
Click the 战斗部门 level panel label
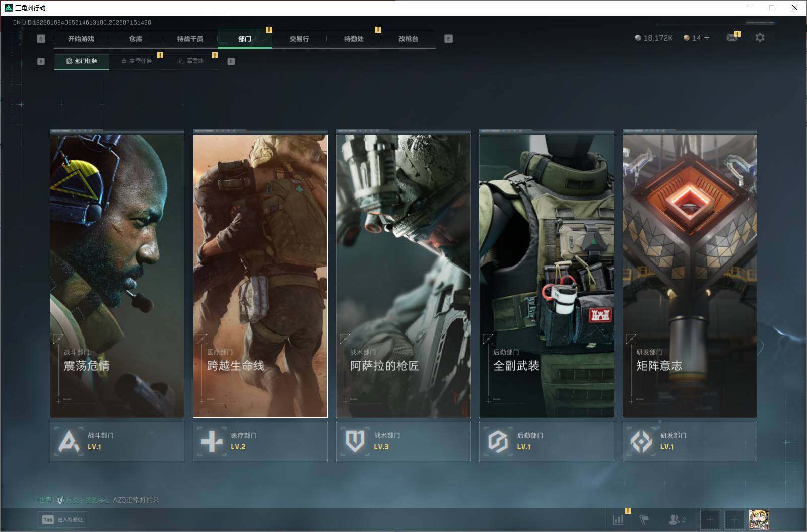click(x=101, y=435)
